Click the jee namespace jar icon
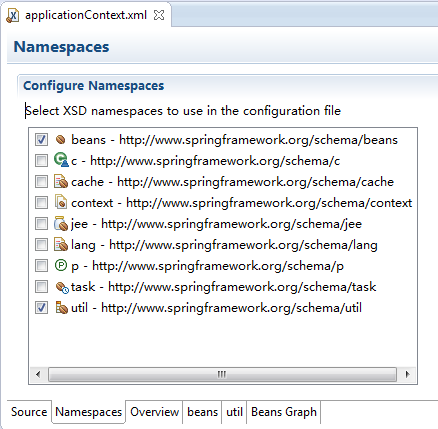The height and width of the screenshot is (429, 438). (x=61, y=224)
